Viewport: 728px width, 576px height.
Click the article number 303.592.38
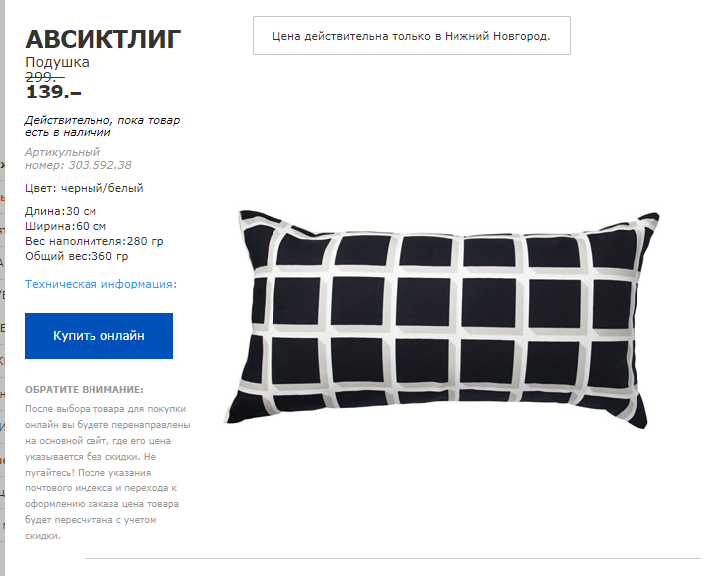(x=99, y=165)
